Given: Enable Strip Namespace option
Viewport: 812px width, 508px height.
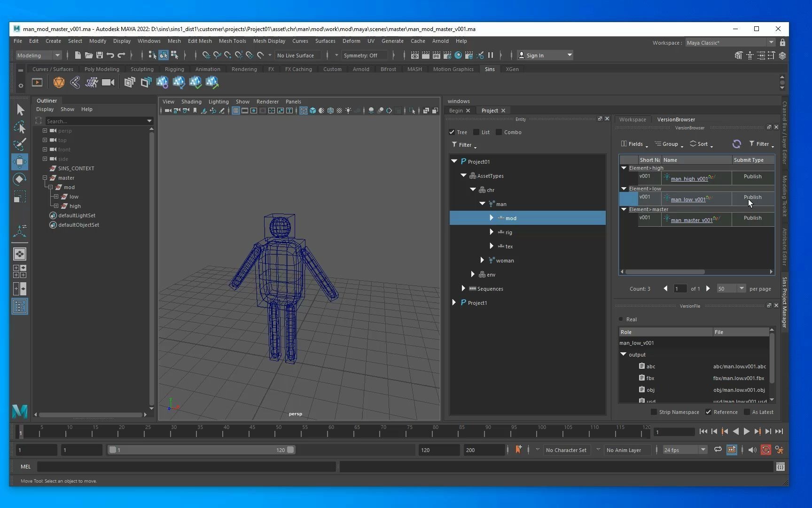Looking at the screenshot, I should click(x=654, y=412).
